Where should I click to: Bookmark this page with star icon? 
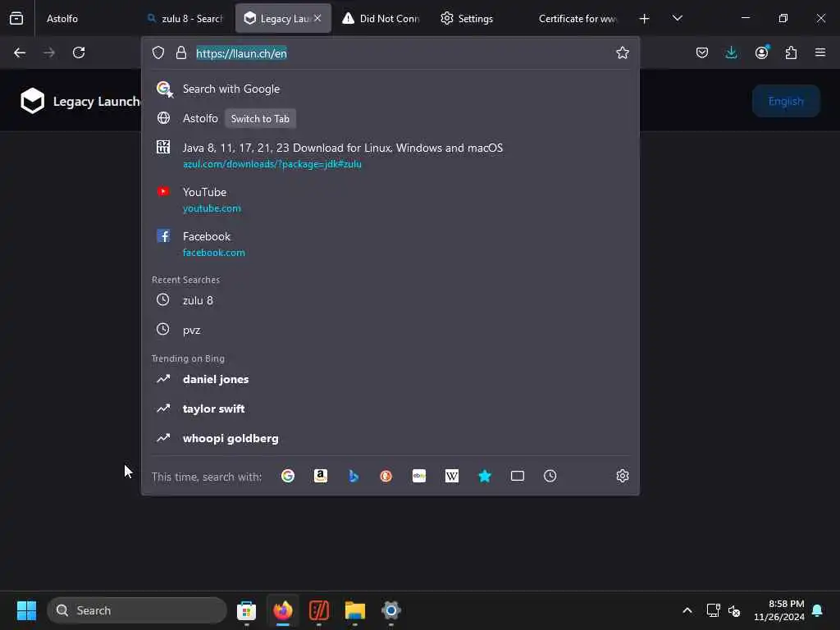[622, 52]
